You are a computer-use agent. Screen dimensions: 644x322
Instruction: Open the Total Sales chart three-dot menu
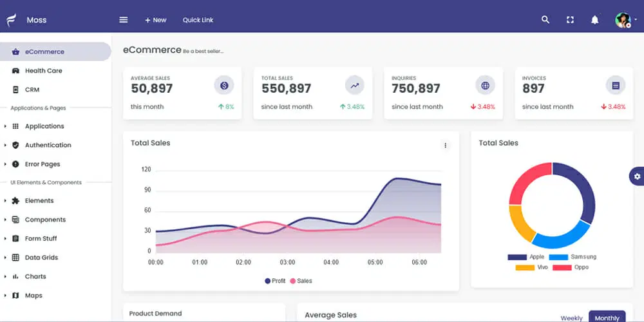tap(445, 145)
